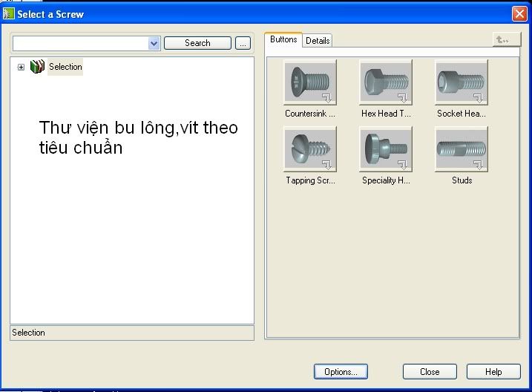Select the Tapping Screw type button

pyautogui.click(x=310, y=149)
